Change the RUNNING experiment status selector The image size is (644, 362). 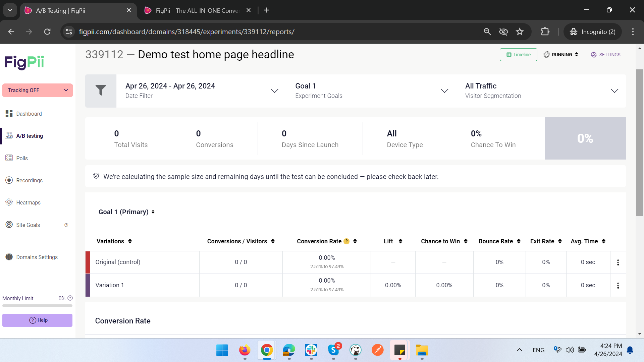click(561, 55)
